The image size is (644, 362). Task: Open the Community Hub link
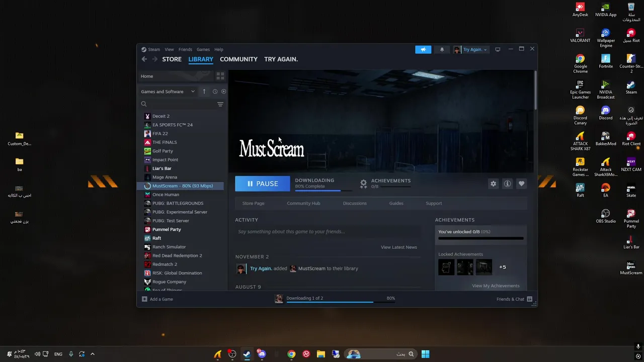303,203
